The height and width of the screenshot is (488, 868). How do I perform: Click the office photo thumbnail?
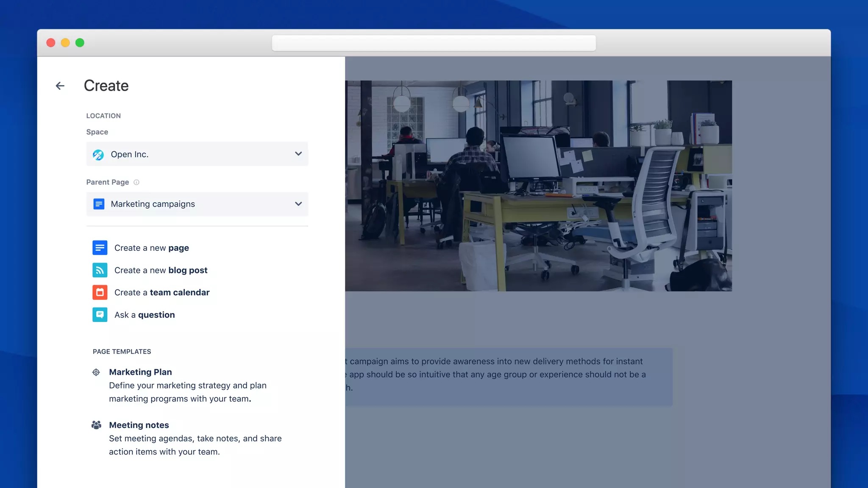pos(538,186)
